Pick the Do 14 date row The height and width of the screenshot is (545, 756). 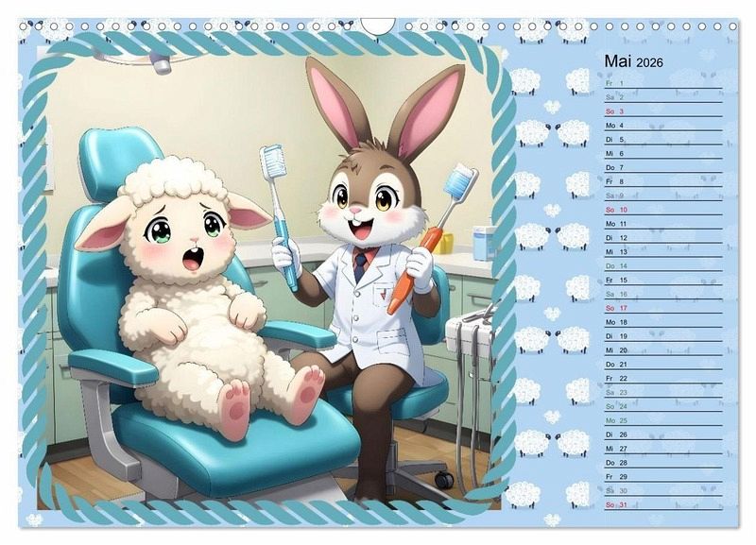[661, 266]
